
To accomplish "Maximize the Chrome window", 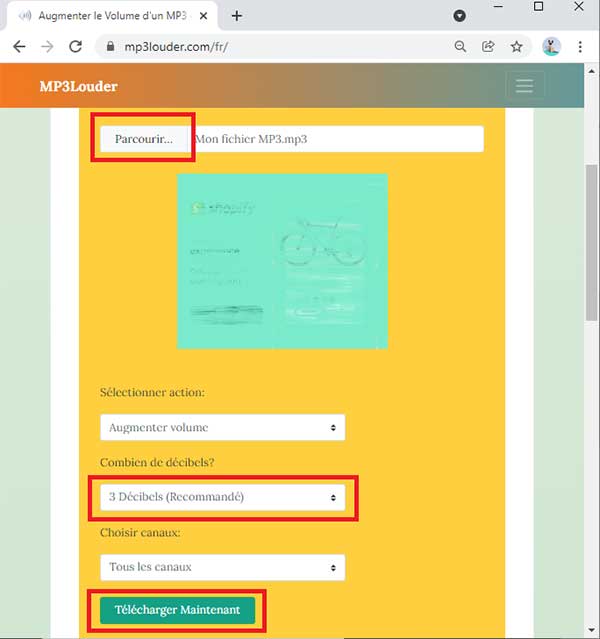I will coord(538,7).
